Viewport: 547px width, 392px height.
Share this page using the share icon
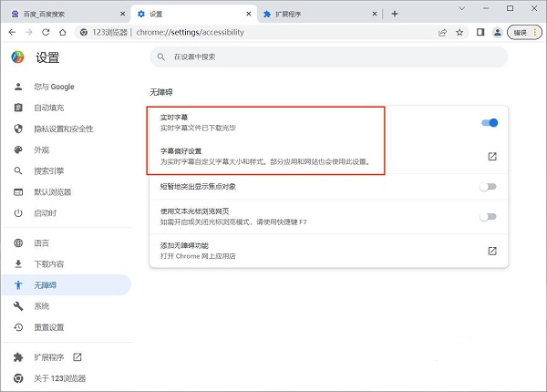click(443, 33)
